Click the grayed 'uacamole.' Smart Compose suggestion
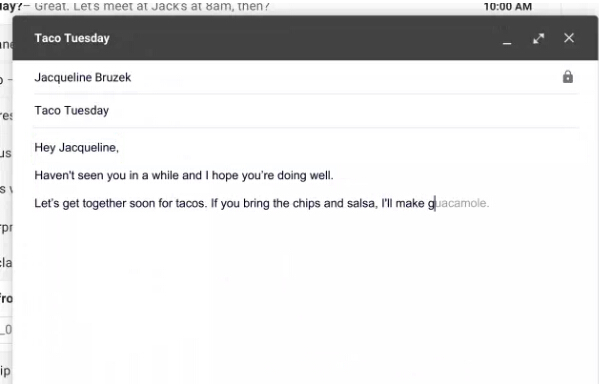599x391 pixels. pos(462,203)
